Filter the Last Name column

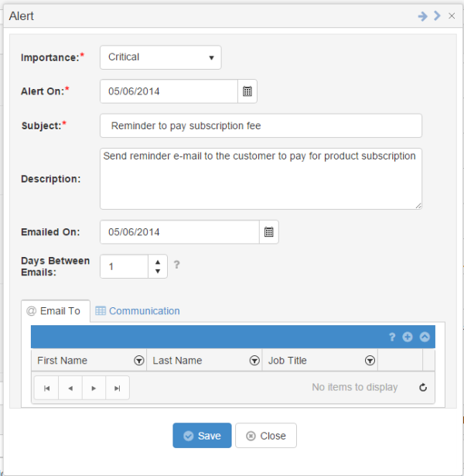pyautogui.click(x=254, y=361)
